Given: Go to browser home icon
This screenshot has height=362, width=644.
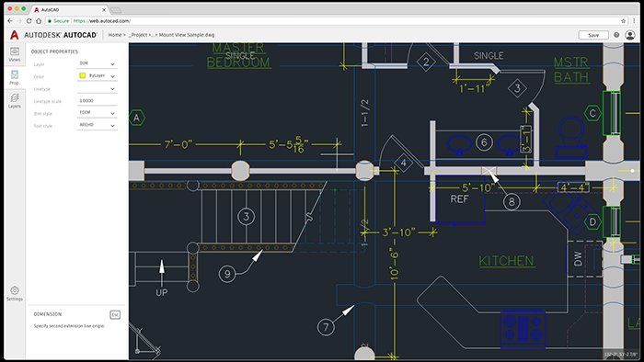Looking at the screenshot, I should pos(39,21).
